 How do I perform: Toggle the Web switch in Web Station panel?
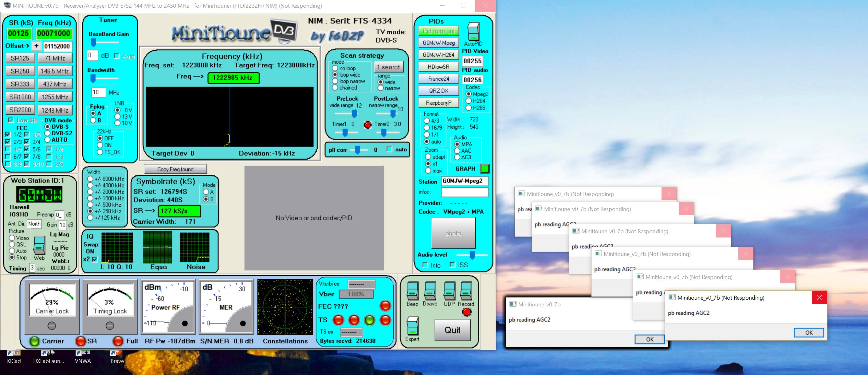point(39,245)
